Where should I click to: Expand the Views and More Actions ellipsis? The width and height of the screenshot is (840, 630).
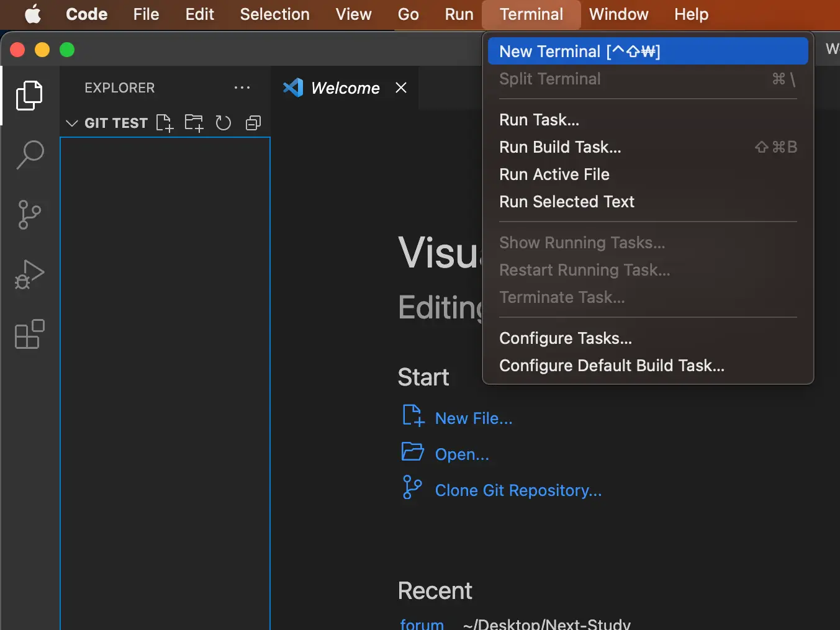click(x=242, y=88)
